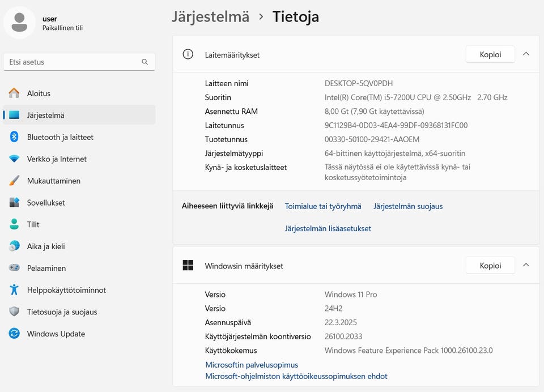Open Järjestelmän lisäasetukset link
This screenshot has height=392, width=544.
pyautogui.click(x=328, y=228)
